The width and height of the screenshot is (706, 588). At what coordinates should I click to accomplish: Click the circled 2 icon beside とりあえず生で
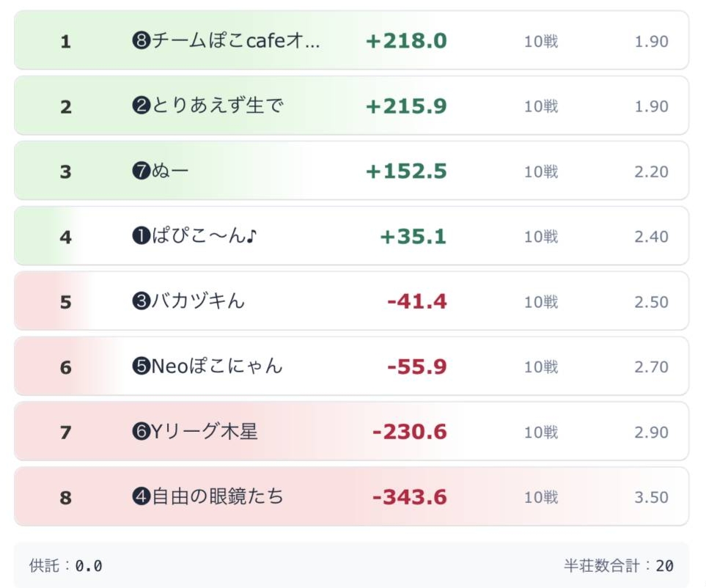(x=141, y=106)
